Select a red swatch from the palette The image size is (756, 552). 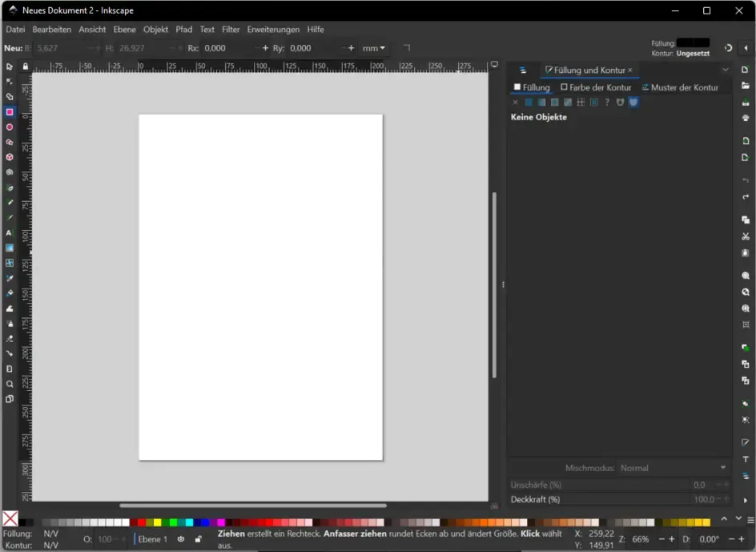(x=141, y=522)
